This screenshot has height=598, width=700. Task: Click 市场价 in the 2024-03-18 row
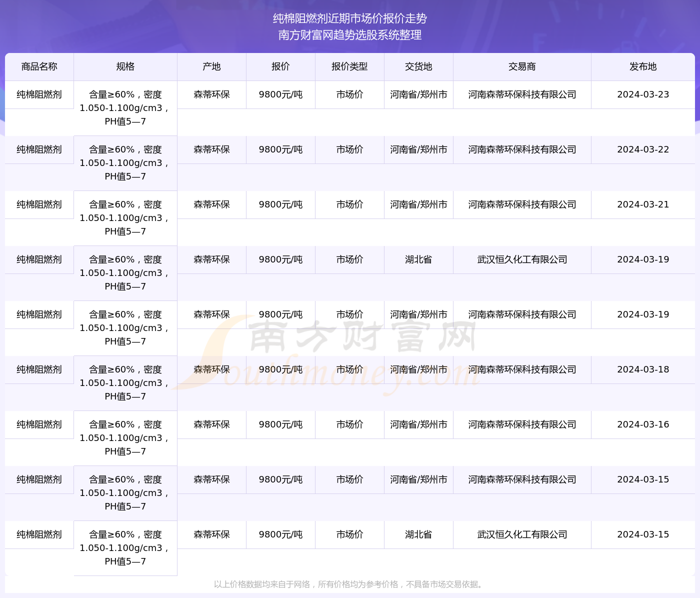(349, 369)
